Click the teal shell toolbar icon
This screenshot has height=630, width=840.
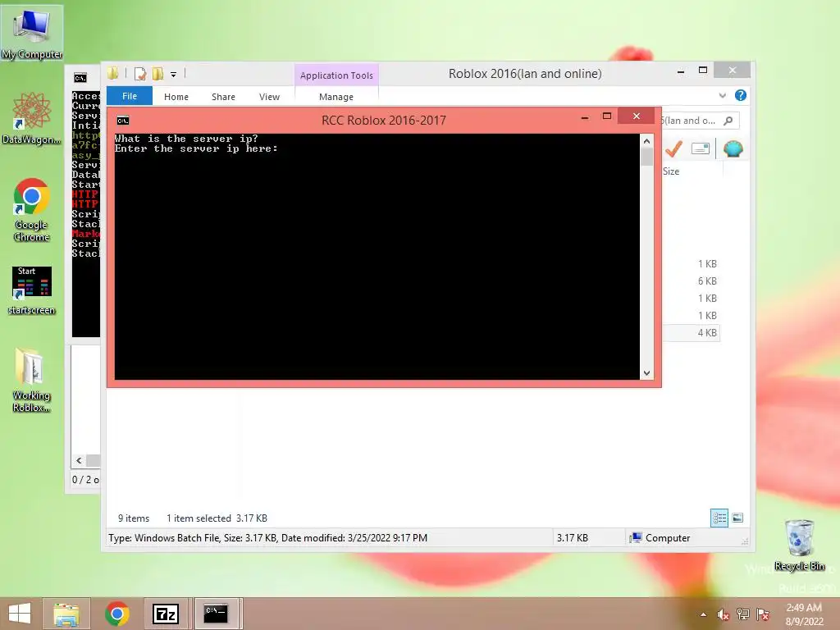pos(733,148)
